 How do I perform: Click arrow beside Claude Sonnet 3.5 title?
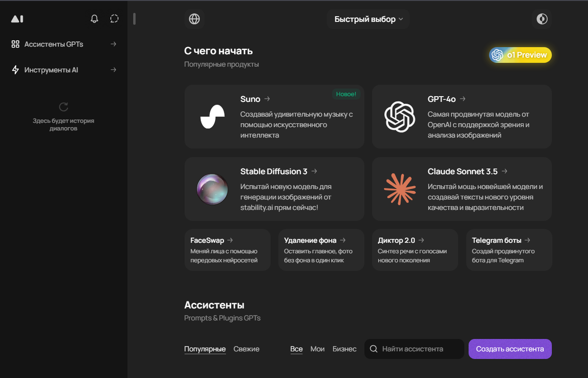click(x=504, y=172)
